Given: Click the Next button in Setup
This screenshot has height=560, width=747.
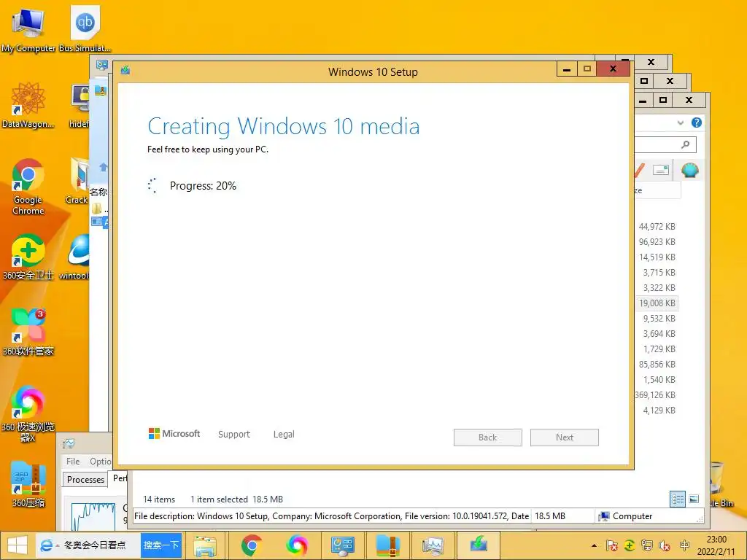Looking at the screenshot, I should 564,437.
